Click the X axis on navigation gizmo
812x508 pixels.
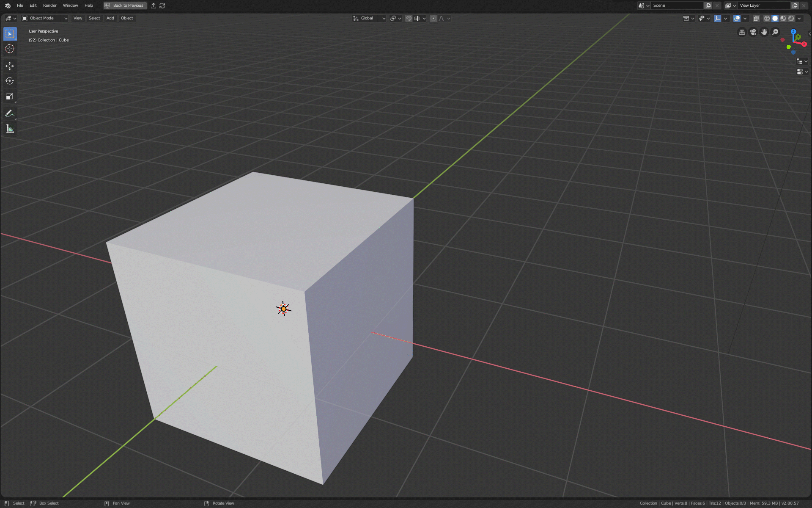pyautogui.click(x=804, y=44)
